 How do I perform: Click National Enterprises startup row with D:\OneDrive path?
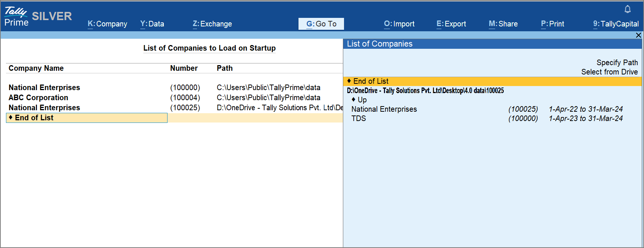pyautogui.click(x=175, y=108)
